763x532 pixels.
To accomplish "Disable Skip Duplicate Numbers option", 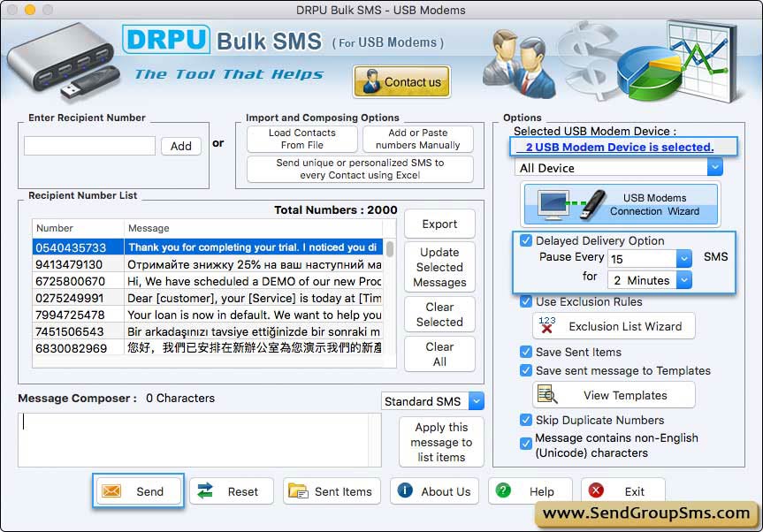I will [525, 420].
